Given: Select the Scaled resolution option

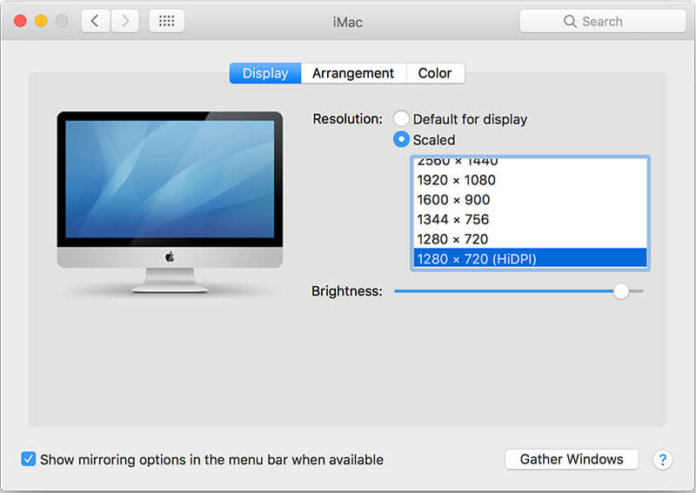Looking at the screenshot, I should pyautogui.click(x=402, y=140).
